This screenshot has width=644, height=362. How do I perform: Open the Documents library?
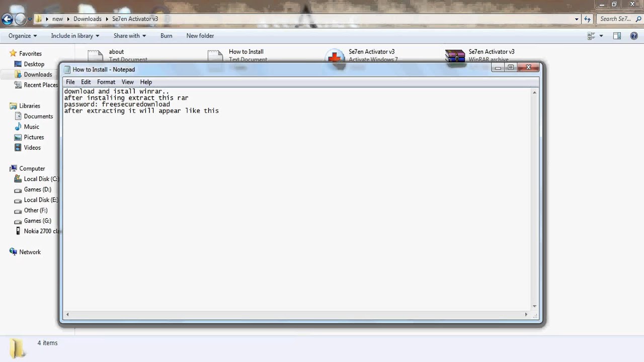(x=38, y=117)
